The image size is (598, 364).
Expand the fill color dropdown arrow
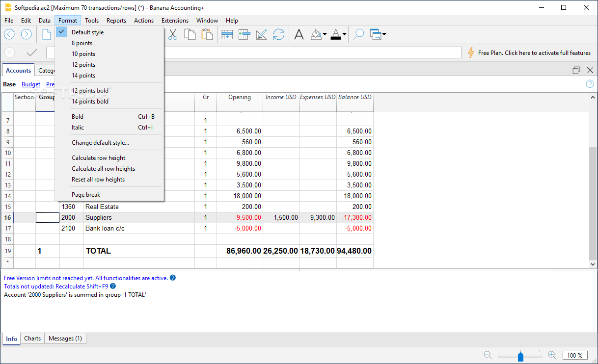[x=325, y=34]
